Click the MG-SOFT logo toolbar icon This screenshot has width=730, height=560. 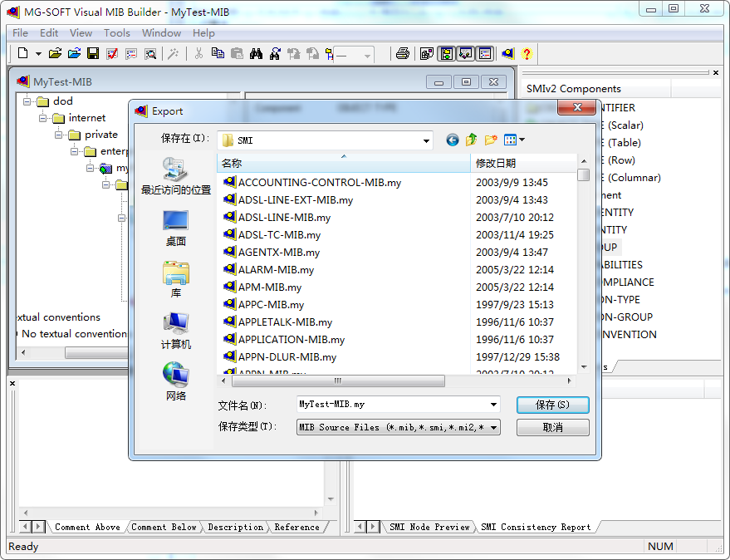[507, 52]
